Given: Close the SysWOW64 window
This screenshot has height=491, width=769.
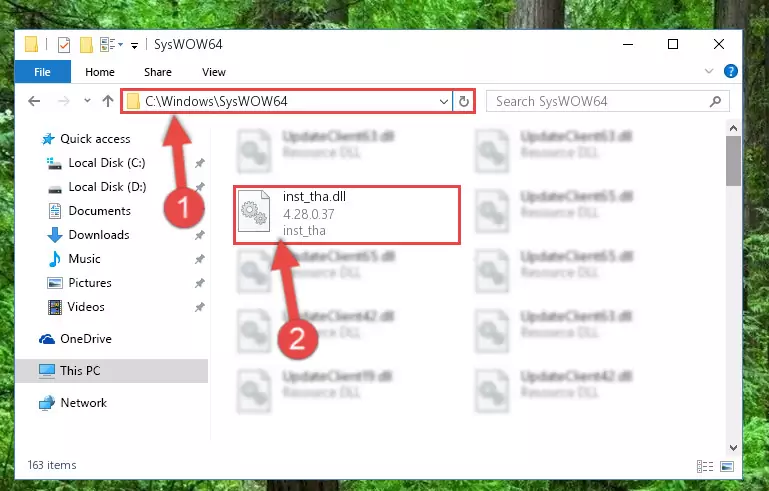Looking at the screenshot, I should coord(718,44).
